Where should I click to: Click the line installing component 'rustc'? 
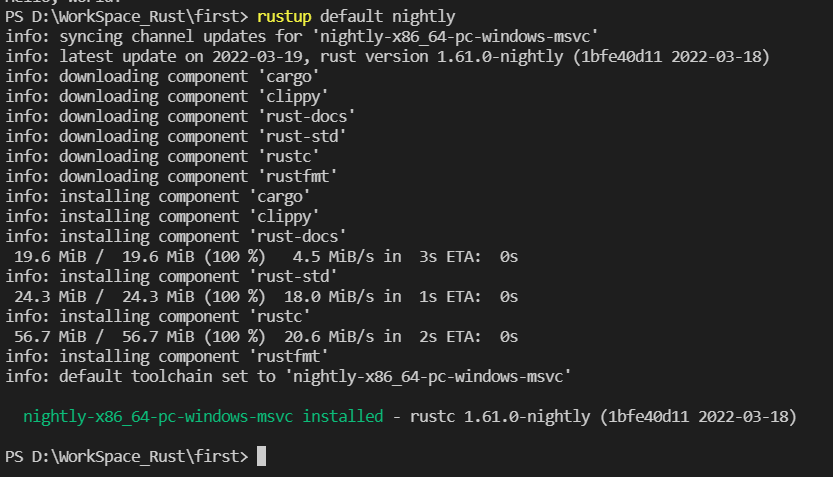[158, 317]
